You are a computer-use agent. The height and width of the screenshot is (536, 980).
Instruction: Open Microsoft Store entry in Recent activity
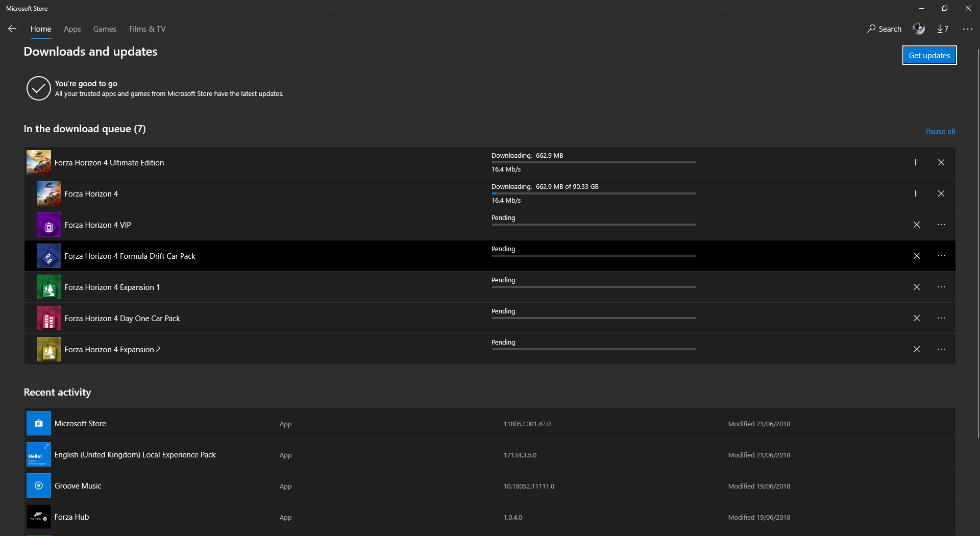489,423
